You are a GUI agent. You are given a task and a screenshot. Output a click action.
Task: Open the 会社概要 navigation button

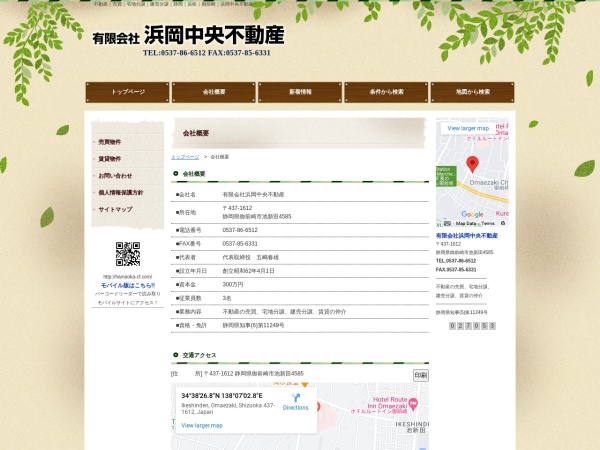(214, 92)
